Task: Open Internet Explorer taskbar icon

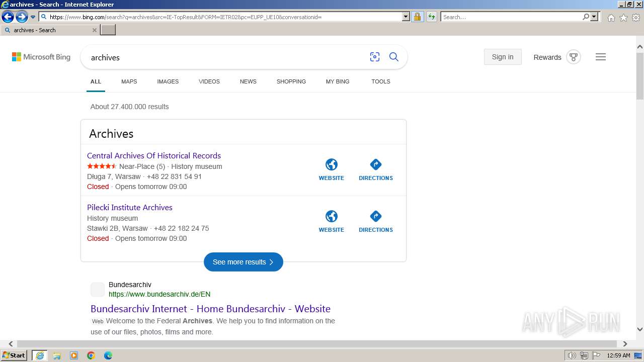Action: (40, 355)
